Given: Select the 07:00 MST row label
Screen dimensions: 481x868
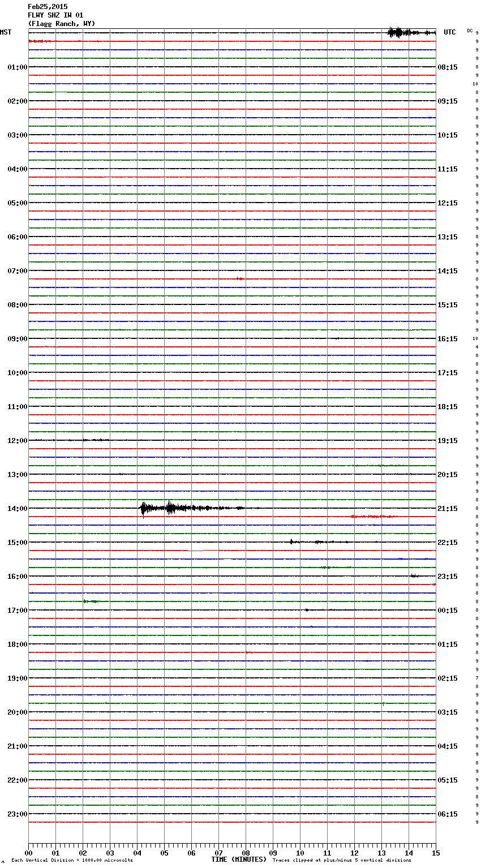Looking at the screenshot, I should coord(18,271).
